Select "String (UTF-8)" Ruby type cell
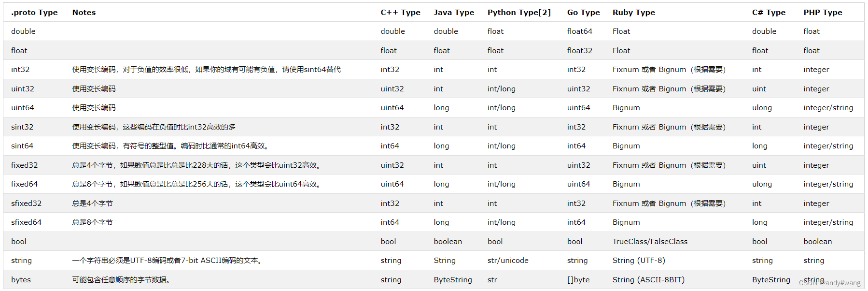This screenshot has height=291, width=868. (639, 261)
